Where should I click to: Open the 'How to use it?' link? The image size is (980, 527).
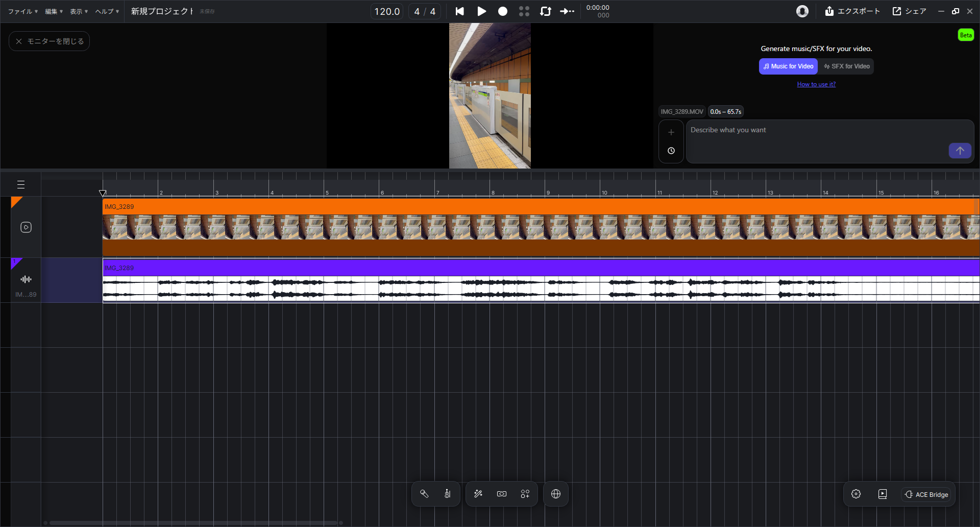(816, 84)
